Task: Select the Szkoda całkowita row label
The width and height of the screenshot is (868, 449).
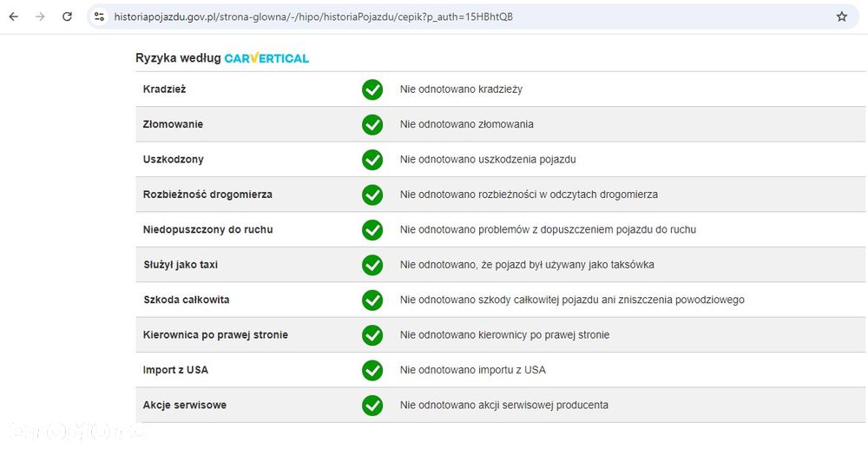Action: tap(186, 300)
